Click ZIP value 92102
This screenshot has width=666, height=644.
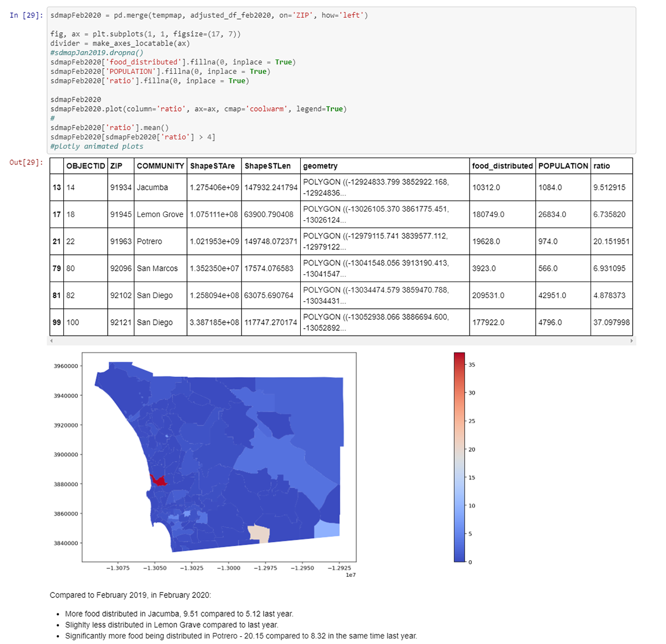[x=120, y=295]
